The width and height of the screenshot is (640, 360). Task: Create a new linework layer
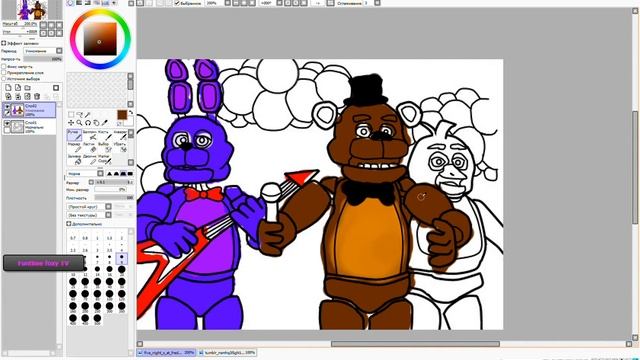[x=18, y=87]
